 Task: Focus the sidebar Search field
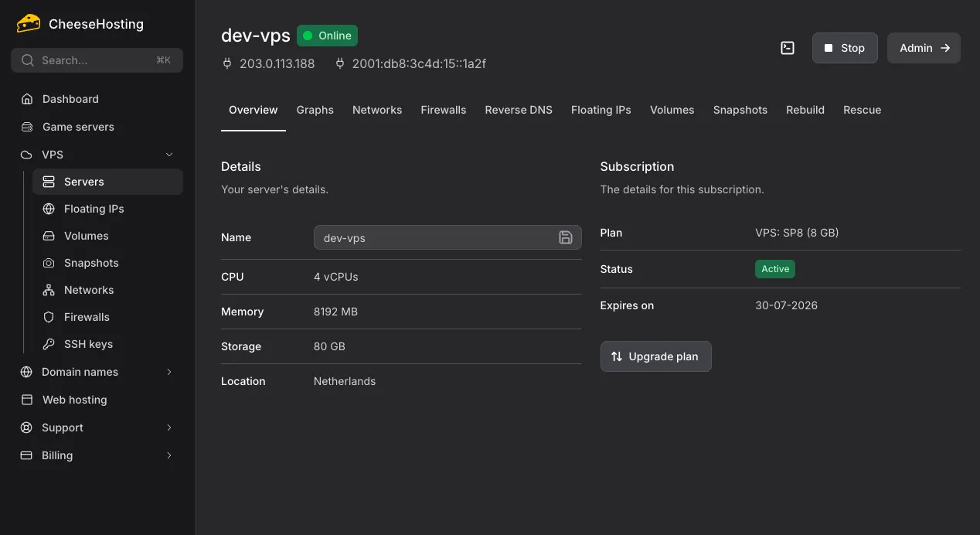[97, 60]
